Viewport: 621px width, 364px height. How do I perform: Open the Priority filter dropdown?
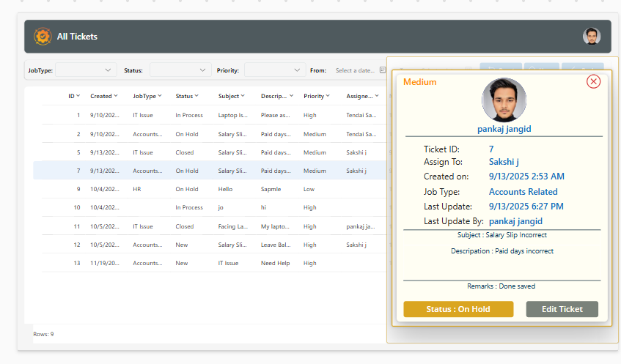(x=275, y=70)
